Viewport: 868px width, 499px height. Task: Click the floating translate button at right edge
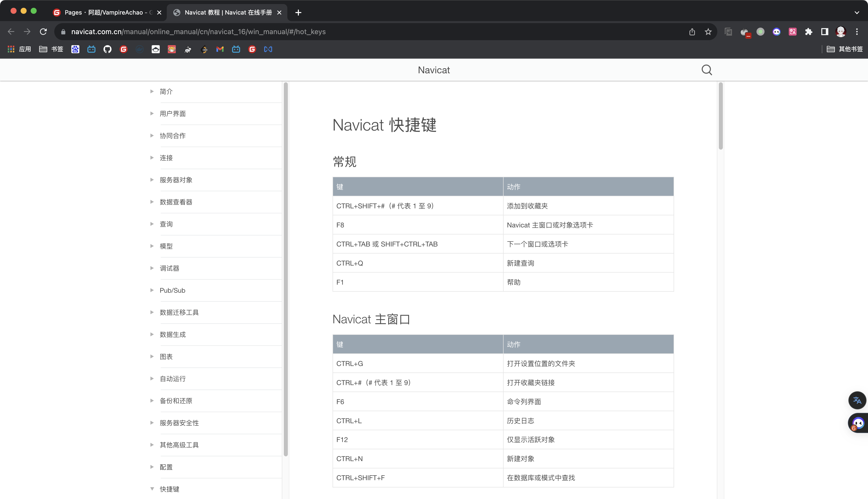coord(857,400)
